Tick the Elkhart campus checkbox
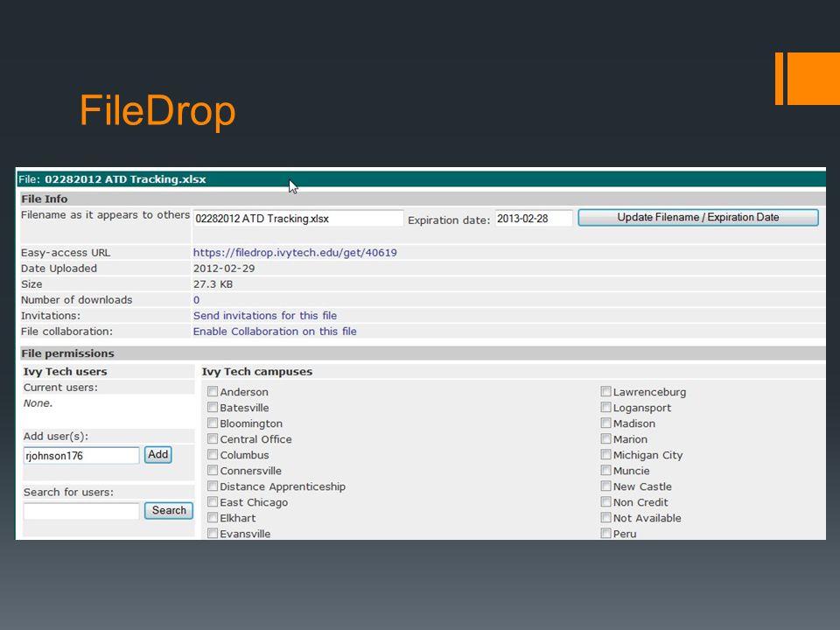The height and width of the screenshot is (630, 840). pyautogui.click(x=213, y=517)
